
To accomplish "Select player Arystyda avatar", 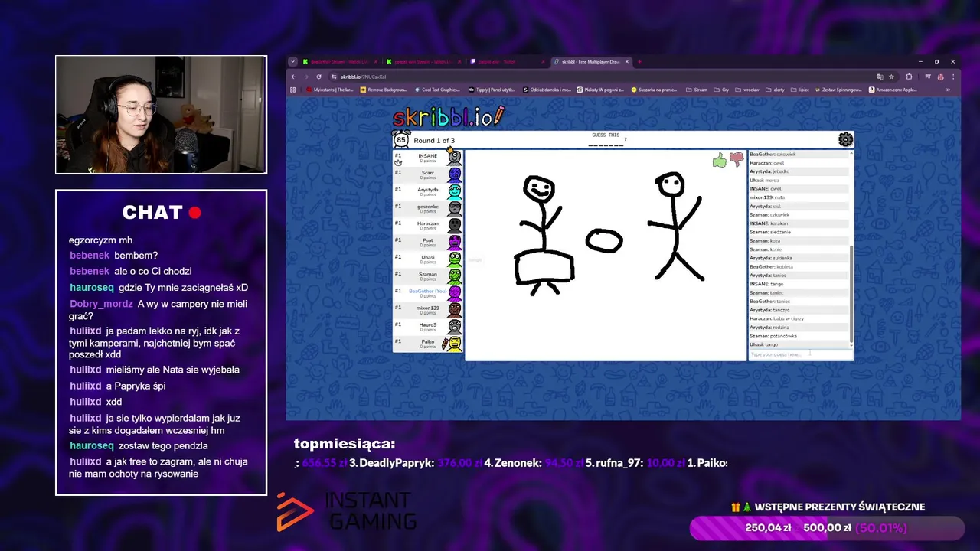I will click(454, 191).
